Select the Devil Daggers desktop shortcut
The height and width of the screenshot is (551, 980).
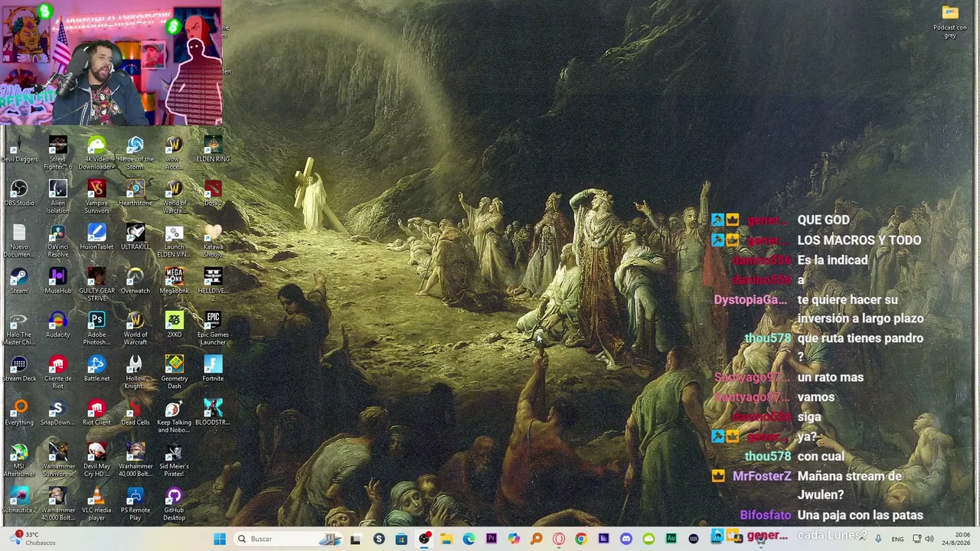[19, 149]
